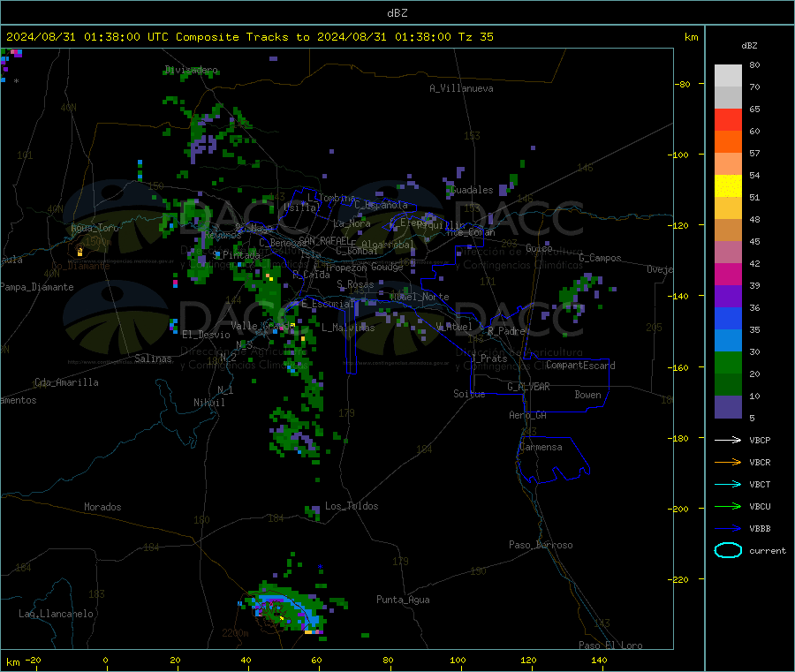Click the cyan 'current' ellipse legend icon
Image resolution: width=795 pixels, height=672 pixels.
click(728, 550)
